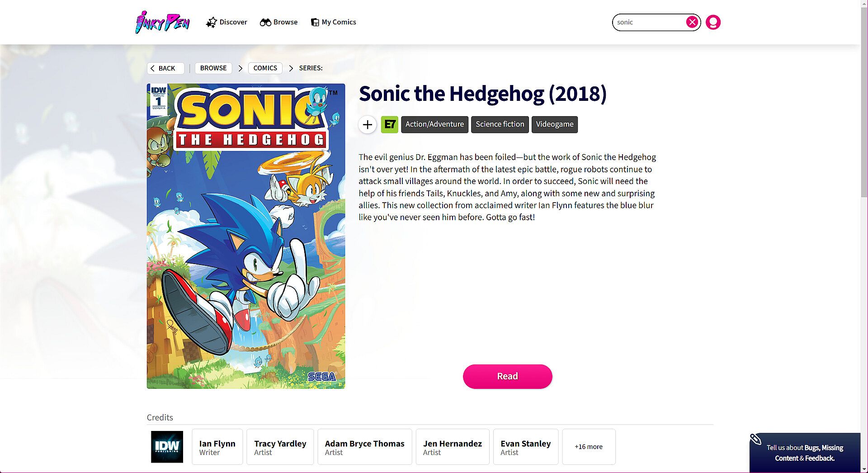Add series with the plus icon

(x=368, y=124)
